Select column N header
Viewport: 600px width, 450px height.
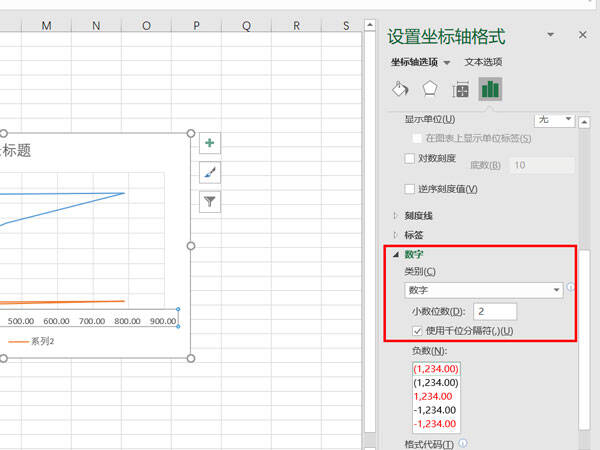tap(96, 26)
